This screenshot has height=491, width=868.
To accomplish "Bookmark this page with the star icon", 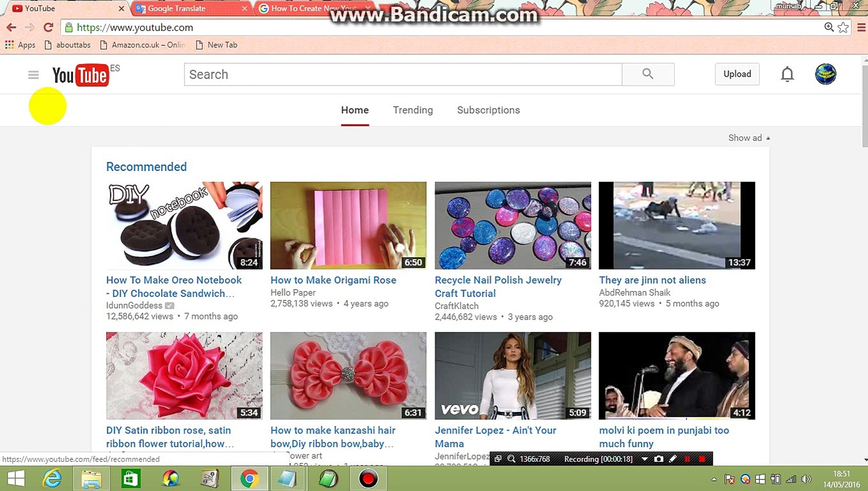I will pyautogui.click(x=843, y=27).
